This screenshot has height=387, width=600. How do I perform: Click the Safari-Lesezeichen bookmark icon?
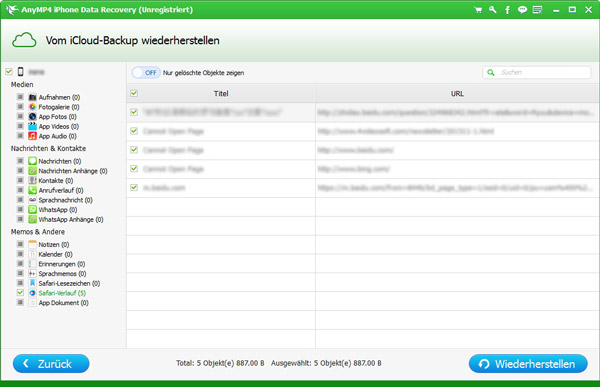point(33,283)
